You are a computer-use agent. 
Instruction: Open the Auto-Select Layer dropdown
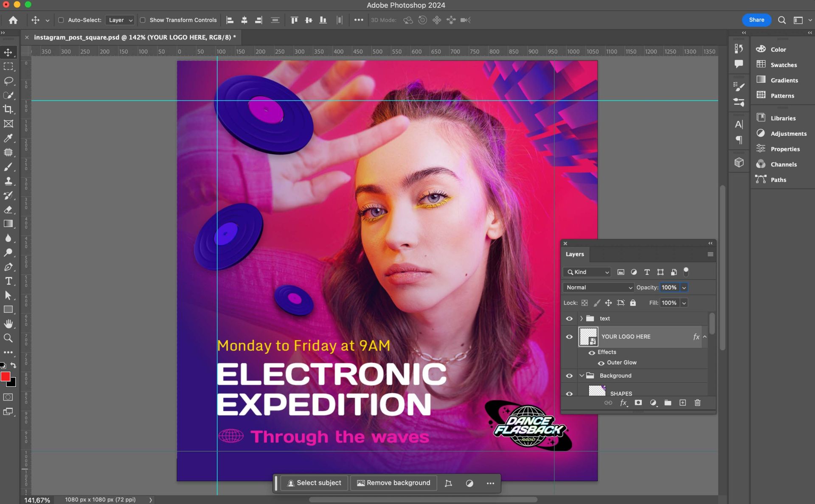[x=120, y=20]
